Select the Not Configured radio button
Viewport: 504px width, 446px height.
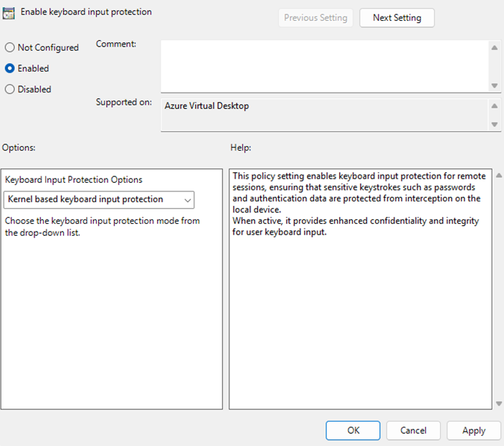tap(10, 47)
